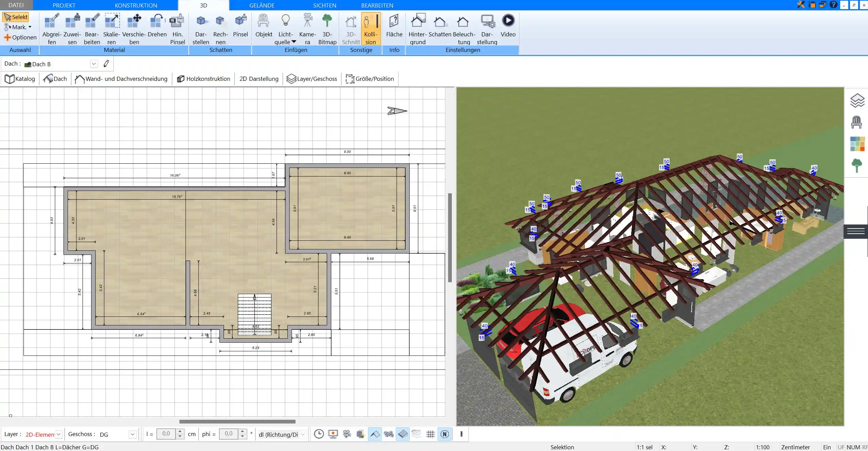This screenshot has height=451, width=868.
Task: Open 3D Darstellung settings
Action: click(487, 29)
